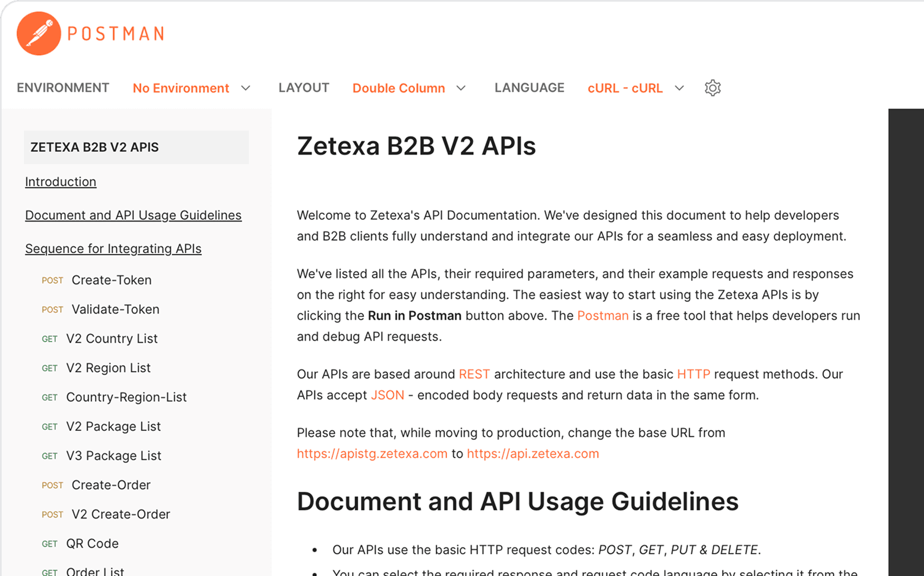Go to the Introduction section link

pyautogui.click(x=61, y=182)
